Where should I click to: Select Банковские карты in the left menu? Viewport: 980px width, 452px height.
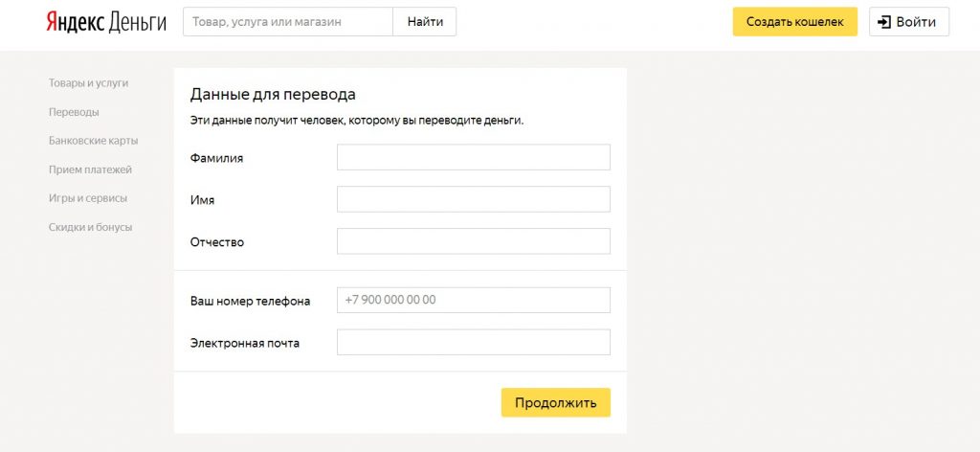(x=93, y=141)
